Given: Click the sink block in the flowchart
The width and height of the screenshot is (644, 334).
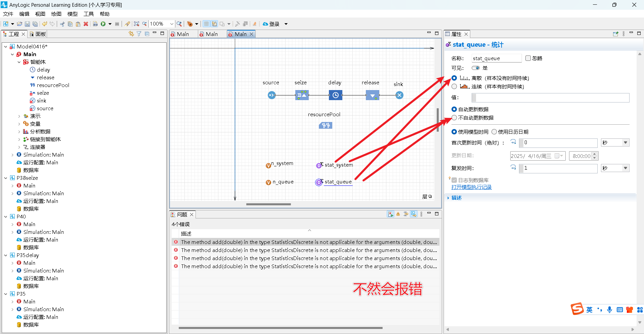Looking at the screenshot, I should pyautogui.click(x=399, y=95).
